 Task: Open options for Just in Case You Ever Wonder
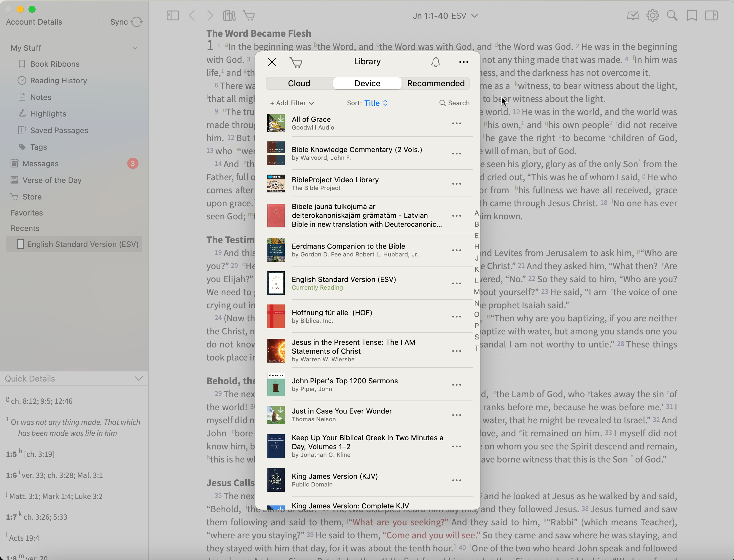click(x=456, y=415)
